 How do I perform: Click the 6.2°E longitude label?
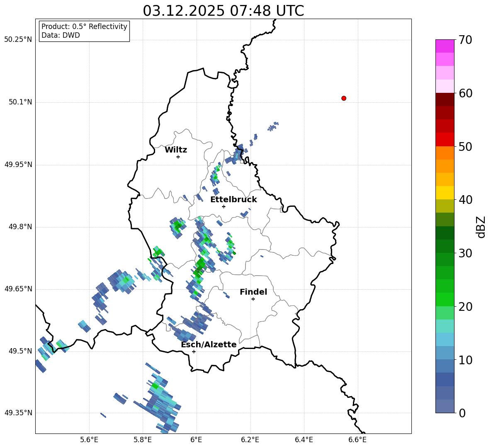tap(250, 440)
